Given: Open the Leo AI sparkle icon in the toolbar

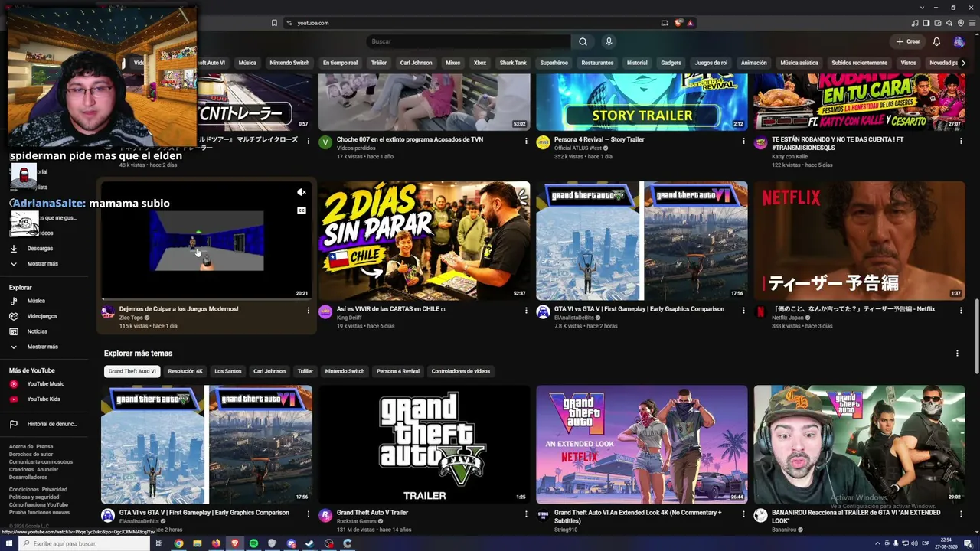Looking at the screenshot, I should (x=949, y=23).
